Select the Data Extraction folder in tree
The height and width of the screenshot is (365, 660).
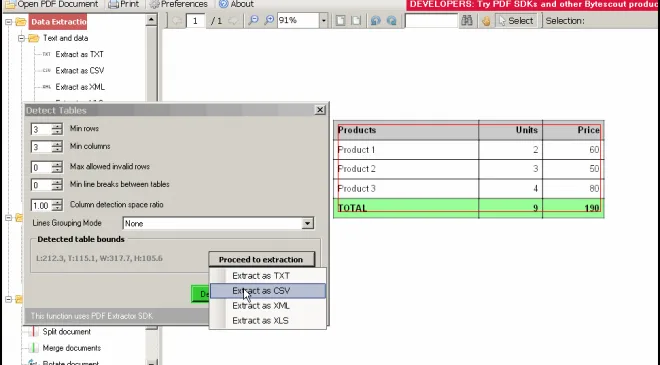[58, 22]
